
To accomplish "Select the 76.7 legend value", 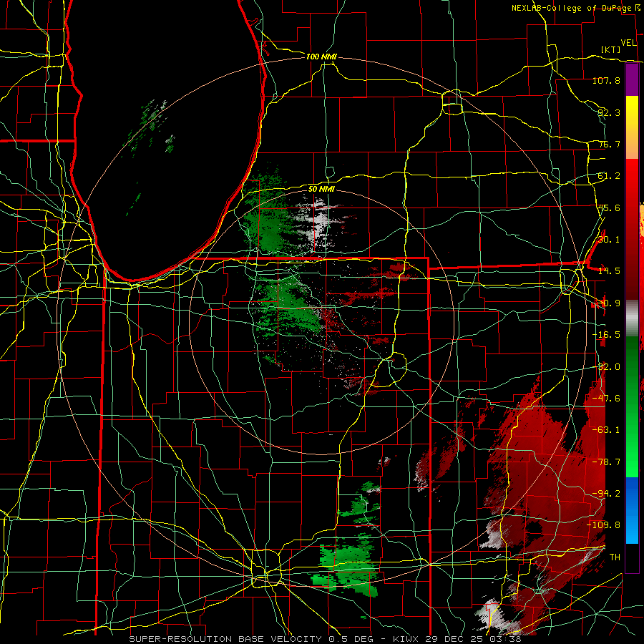I will 609,144.
